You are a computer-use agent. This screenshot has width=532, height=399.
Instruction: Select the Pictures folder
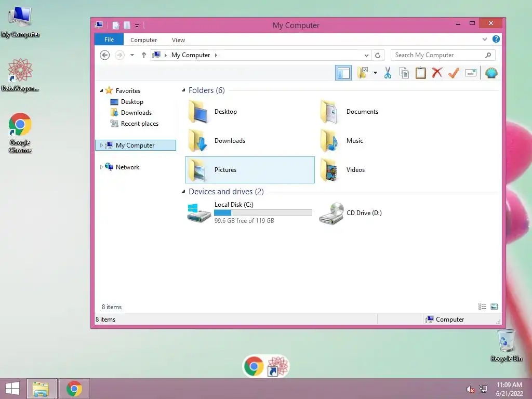(250, 170)
